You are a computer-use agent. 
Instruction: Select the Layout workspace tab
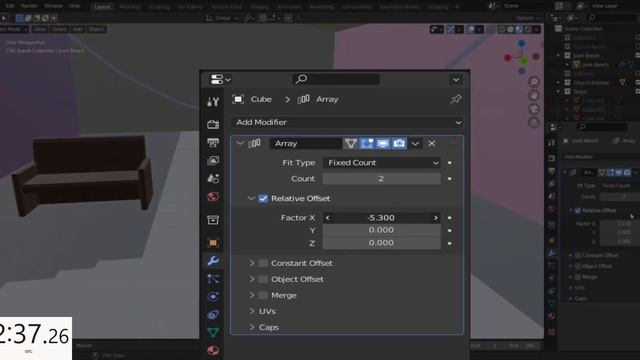click(102, 7)
